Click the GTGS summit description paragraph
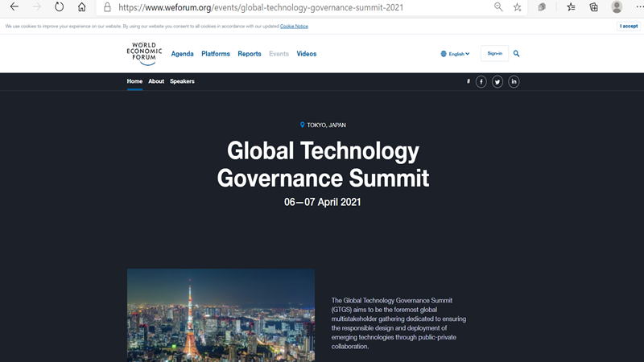This screenshot has height=362, width=644. coord(398,323)
